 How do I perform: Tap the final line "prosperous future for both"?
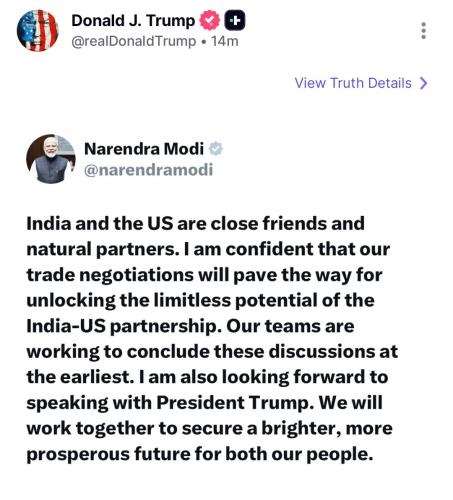(x=199, y=454)
